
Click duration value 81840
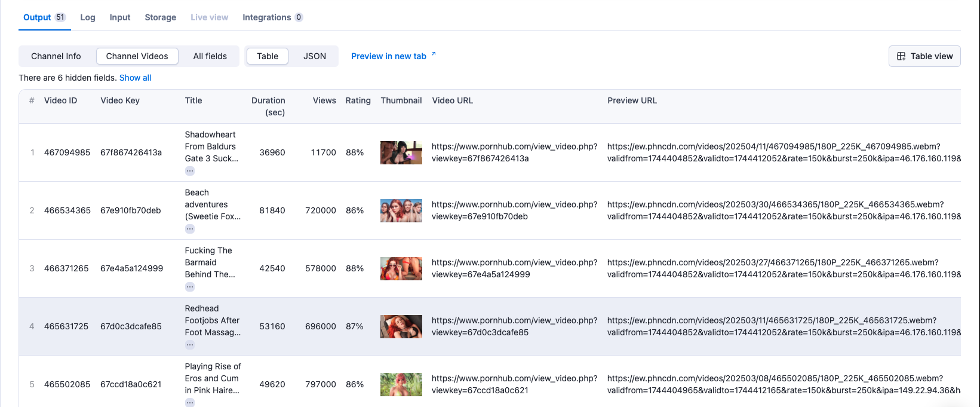tap(272, 210)
